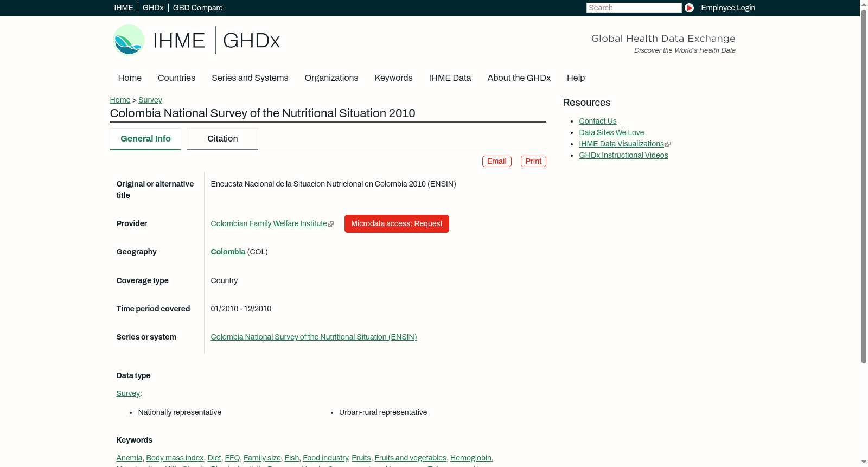Open the Contact Us resource link
868x467 pixels.
point(598,121)
